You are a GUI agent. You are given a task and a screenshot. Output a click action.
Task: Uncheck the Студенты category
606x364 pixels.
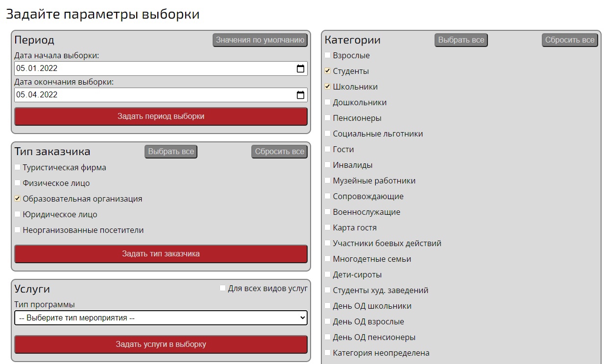(x=327, y=71)
